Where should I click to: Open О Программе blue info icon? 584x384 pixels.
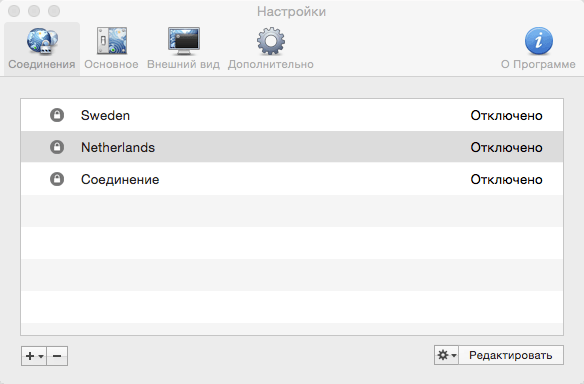pyautogui.click(x=539, y=41)
